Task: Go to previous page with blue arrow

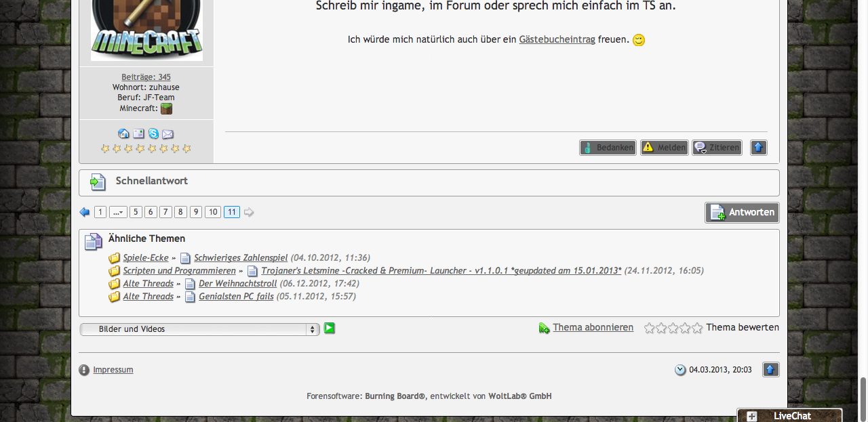Action: click(x=85, y=212)
